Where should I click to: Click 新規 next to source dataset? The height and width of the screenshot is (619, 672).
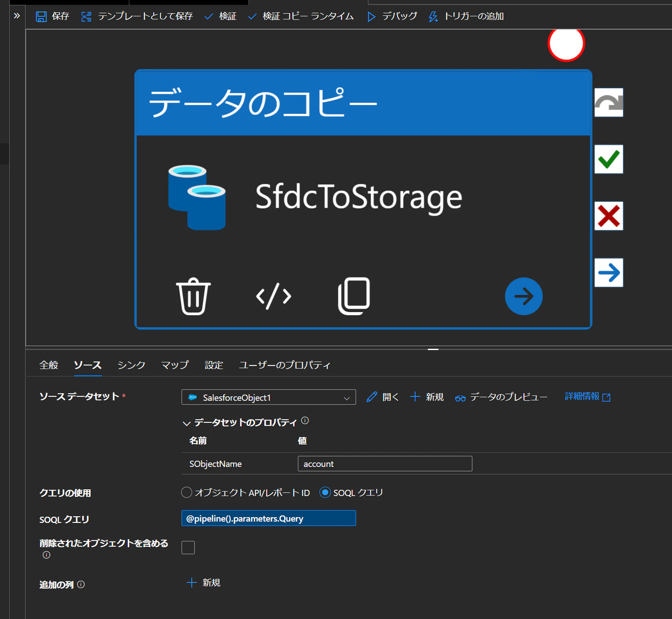(x=427, y=397)
